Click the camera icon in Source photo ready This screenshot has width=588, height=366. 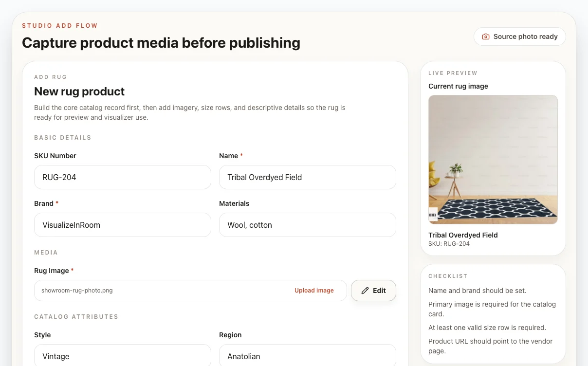(x=485, y=37)
